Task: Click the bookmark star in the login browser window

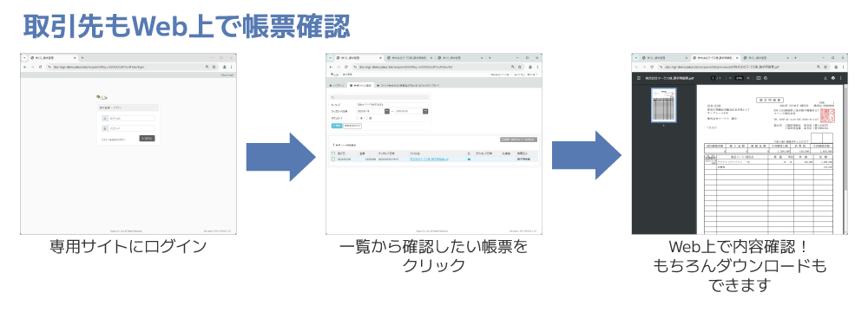Action: tap(214, 67)
